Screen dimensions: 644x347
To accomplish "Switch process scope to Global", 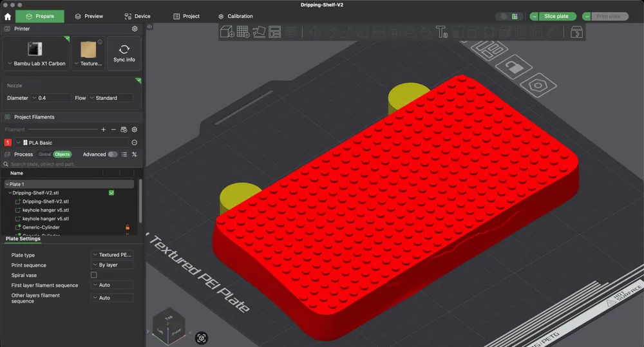I will (45, 155).
